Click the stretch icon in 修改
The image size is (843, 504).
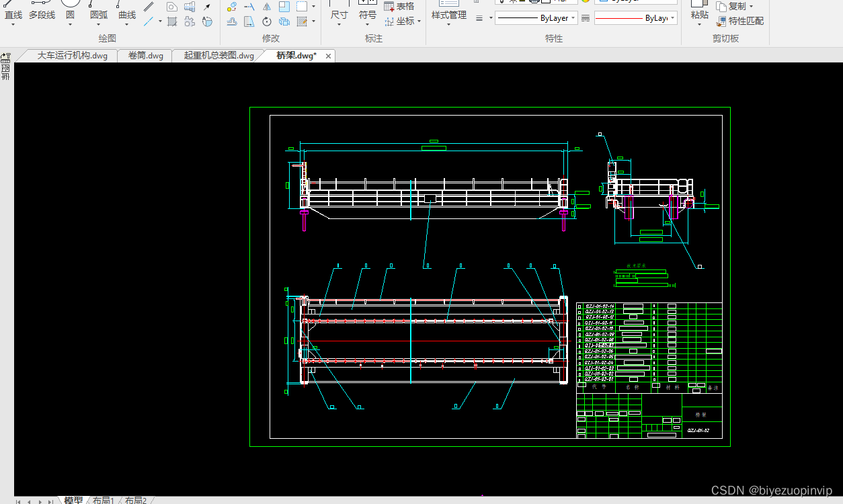[249, 22]
